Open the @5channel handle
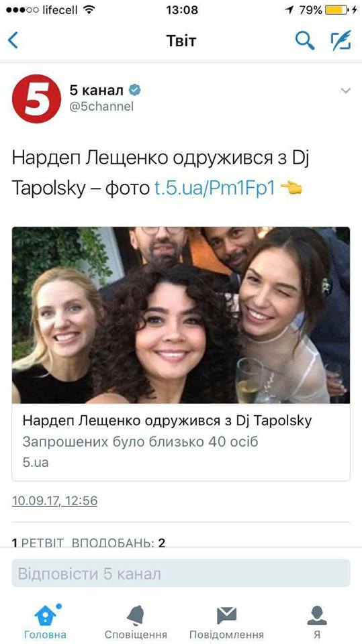 click(101, 107)
